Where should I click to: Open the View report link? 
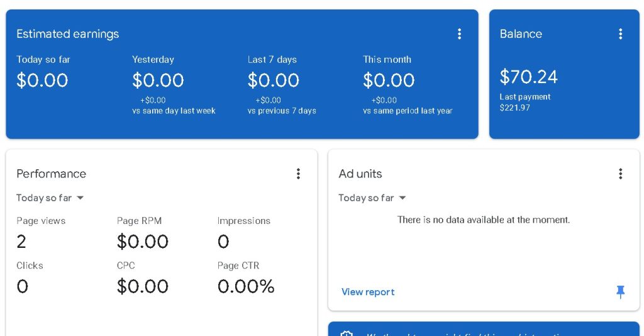(368, 292)
